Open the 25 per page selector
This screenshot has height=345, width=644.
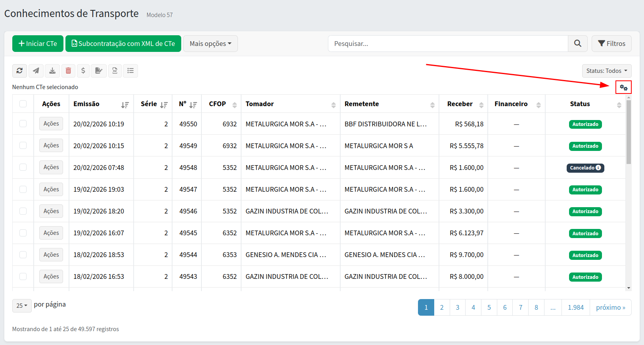[x=22, y=305]
